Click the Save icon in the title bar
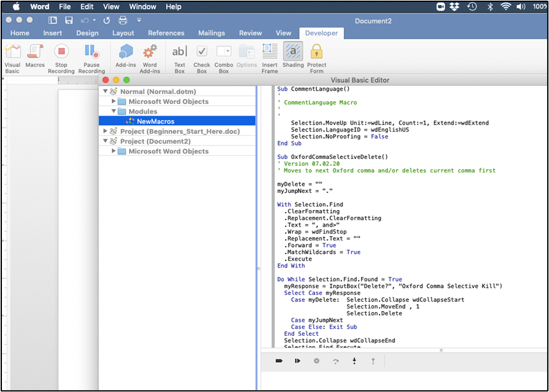The height and width of the screenshot is (392, 549). pyautogui.click(x=69, y=20)
